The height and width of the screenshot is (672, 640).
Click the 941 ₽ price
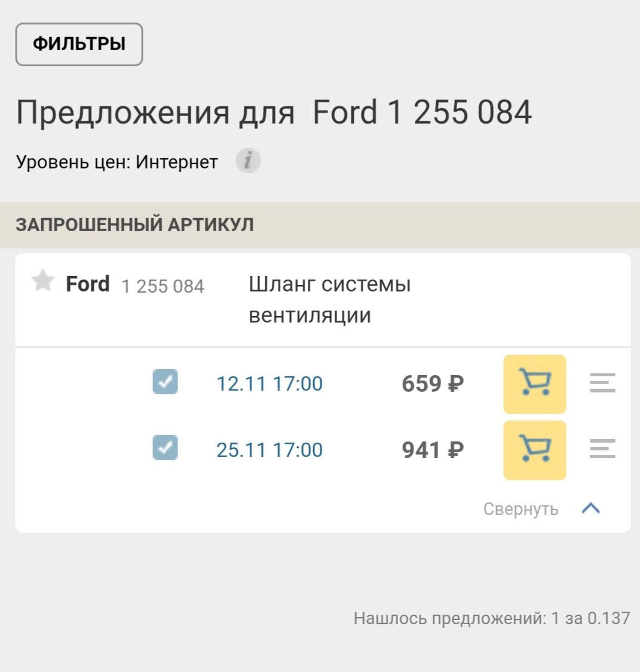[433, 450]
